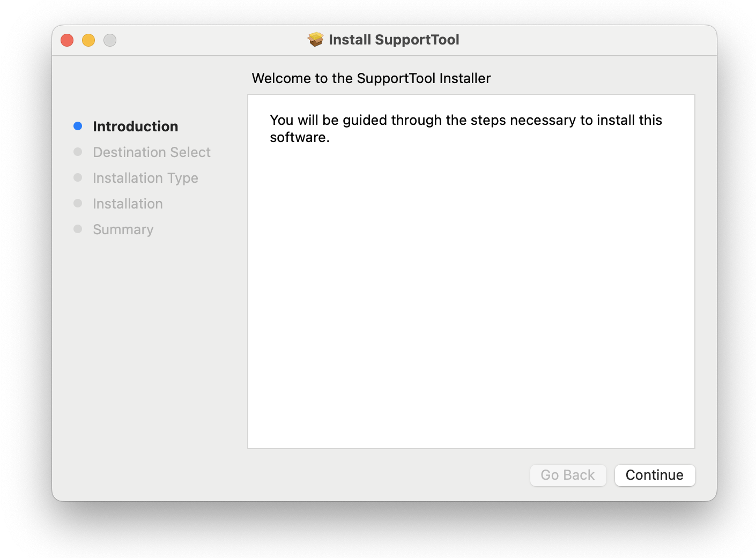This screenshot has width=756, height=558.
Task: Click the white content pane area
Action: [471, 295]
